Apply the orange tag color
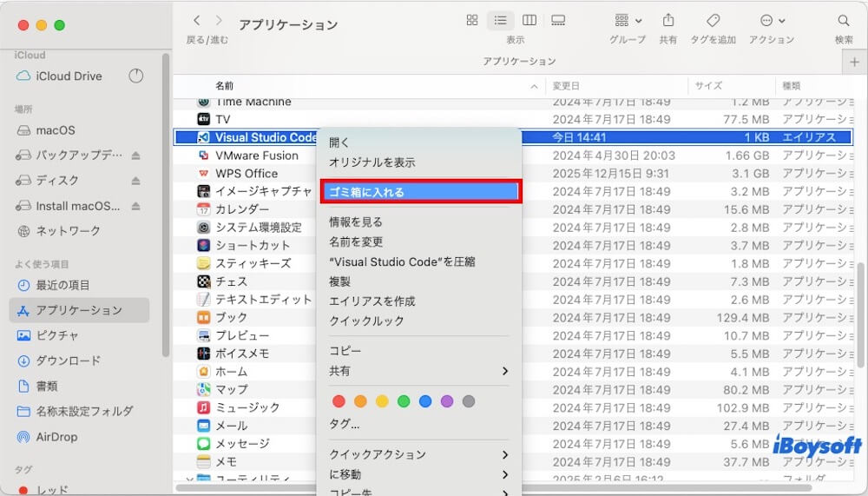The image size is (868, 496). coord(360,401)
